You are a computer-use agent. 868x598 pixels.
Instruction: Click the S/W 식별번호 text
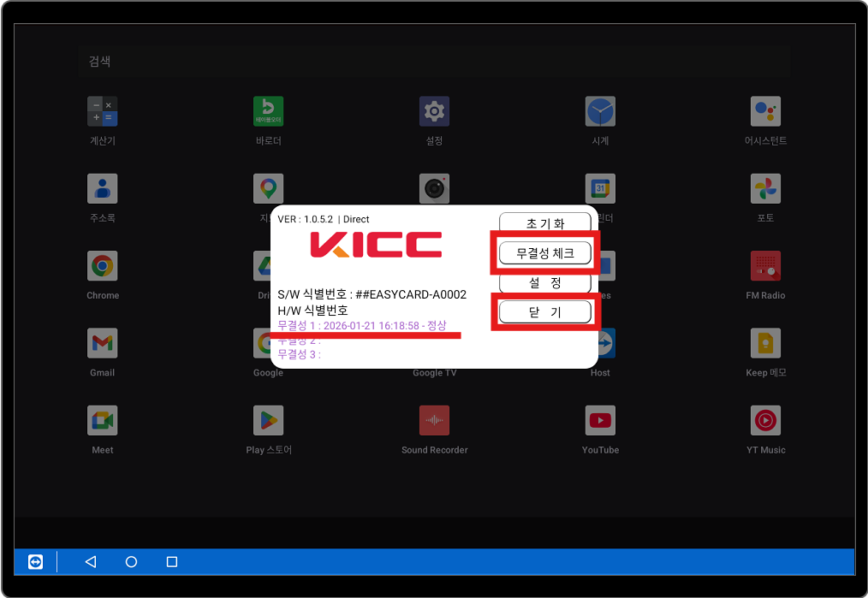pyautogui.click(x=372, y=294)
